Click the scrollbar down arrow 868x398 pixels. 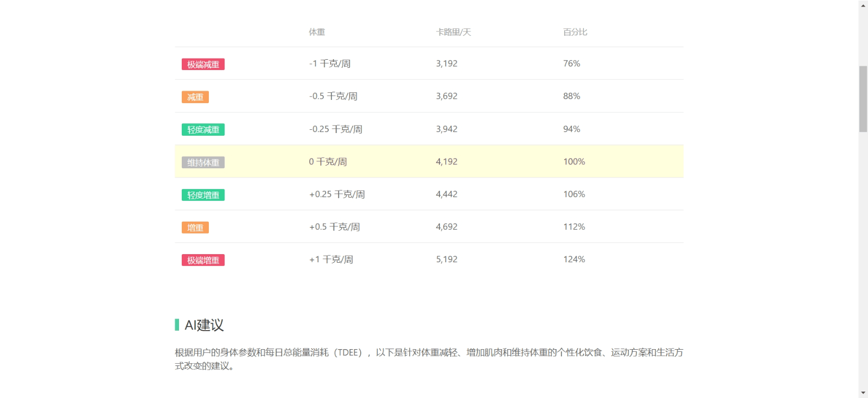(863, 393)
